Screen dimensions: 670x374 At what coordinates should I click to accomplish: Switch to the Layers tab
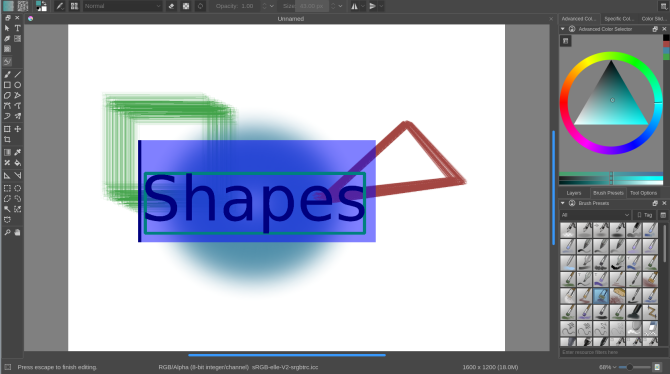(574, 193)
